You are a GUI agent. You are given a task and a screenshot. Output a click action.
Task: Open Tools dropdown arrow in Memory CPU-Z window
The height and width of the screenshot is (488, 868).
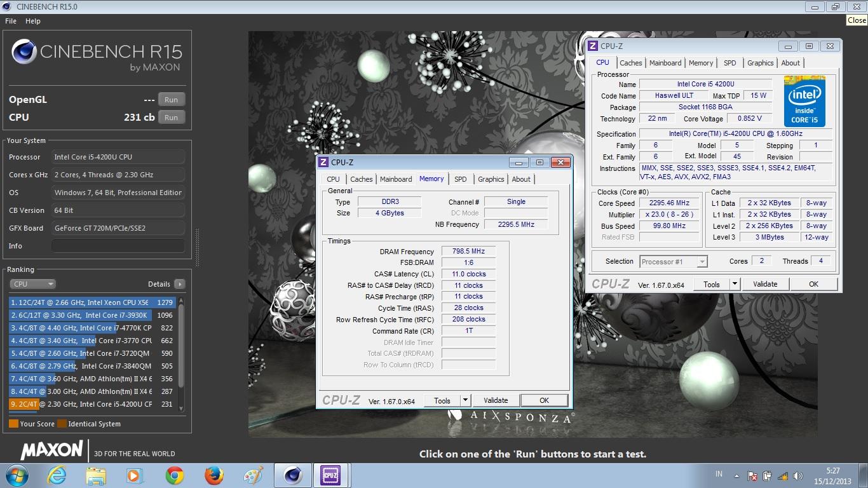tap(466, 400)
